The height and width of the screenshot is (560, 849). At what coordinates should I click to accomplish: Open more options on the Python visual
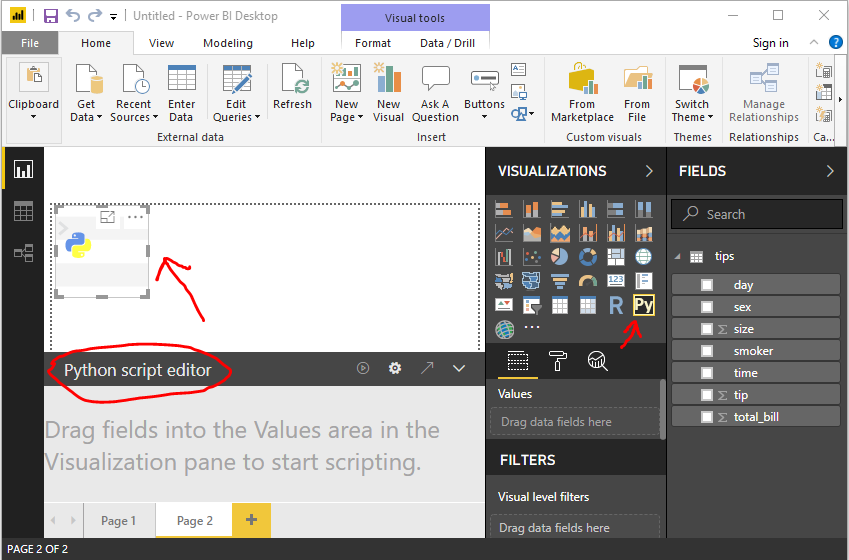click(x=135, y=217)
